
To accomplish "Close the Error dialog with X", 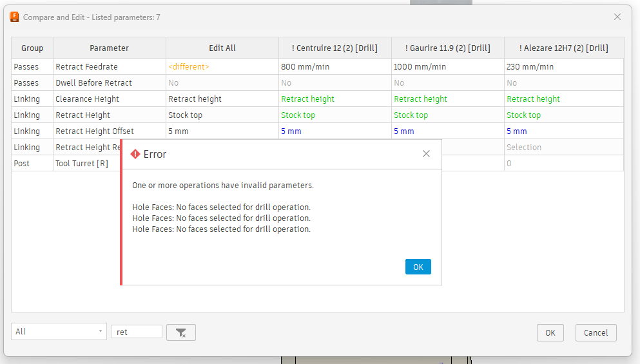I will pos(426,154).
